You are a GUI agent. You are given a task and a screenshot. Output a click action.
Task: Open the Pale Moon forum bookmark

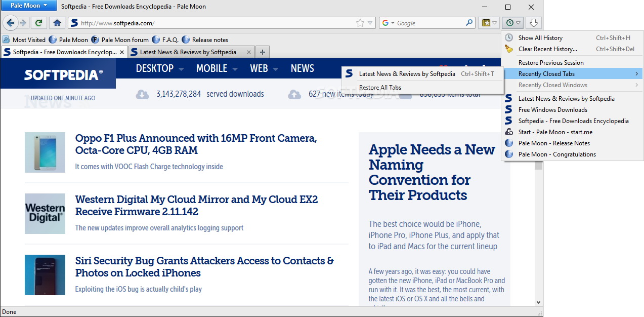[120, 39]
